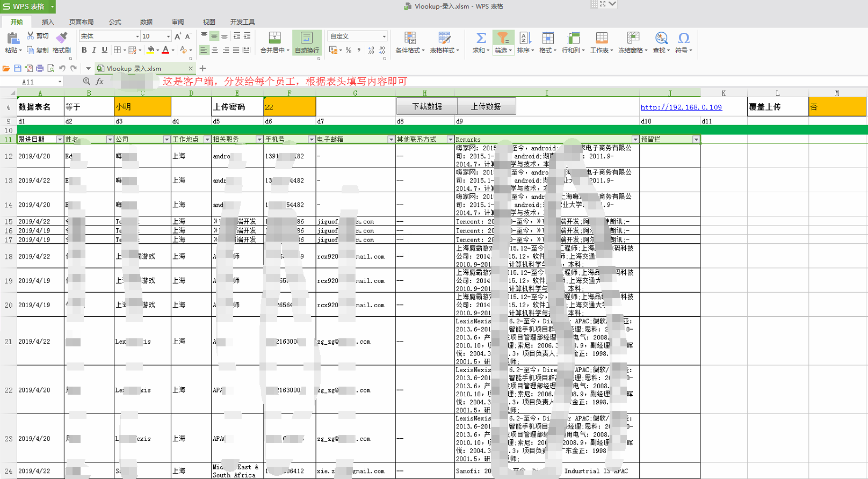Click the Rows and Columns (行和列) icon
Viewport: 868px width, 479px height.
click(x=573, y=38)
